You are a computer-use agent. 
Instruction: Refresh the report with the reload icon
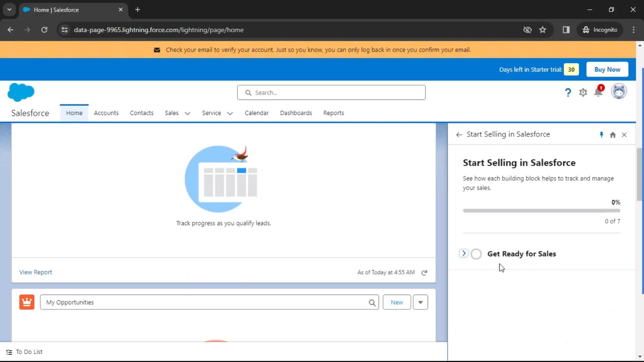click(x=424, y=273)
